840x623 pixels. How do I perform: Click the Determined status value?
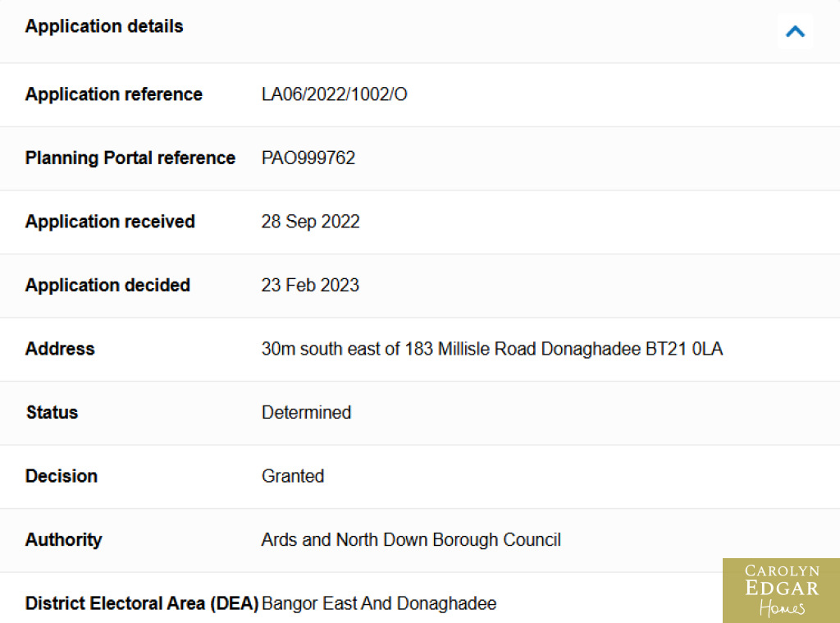click(x=306, y=412)
